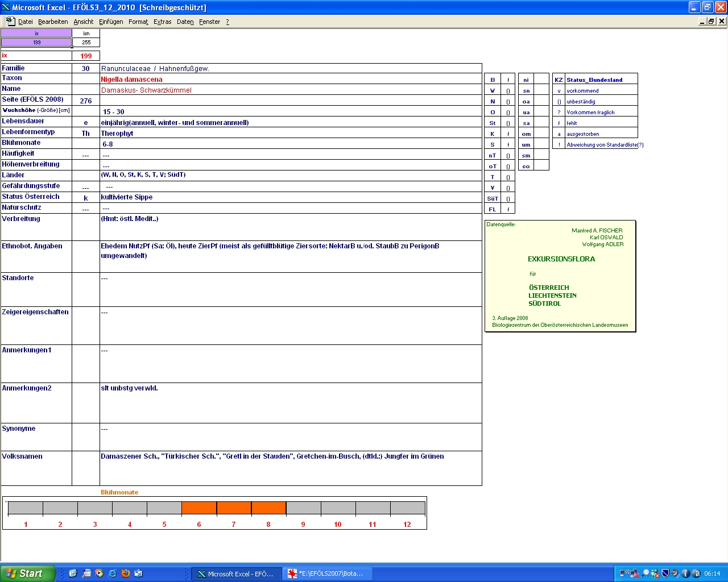Screen dimensions: 728x582
Task: Open the Einfügen menu
Action: click(111, 22)
